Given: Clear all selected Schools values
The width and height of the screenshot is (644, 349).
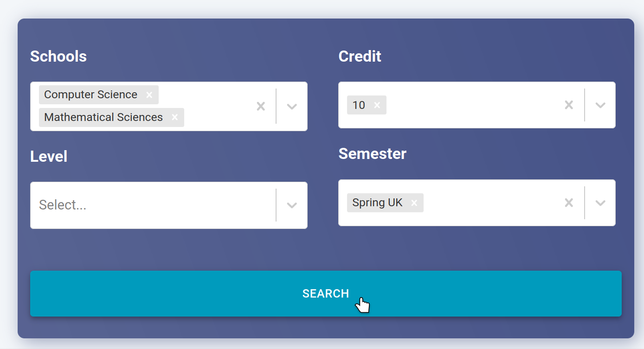Looking at the screenshot, I should click(x=261, y=106).
